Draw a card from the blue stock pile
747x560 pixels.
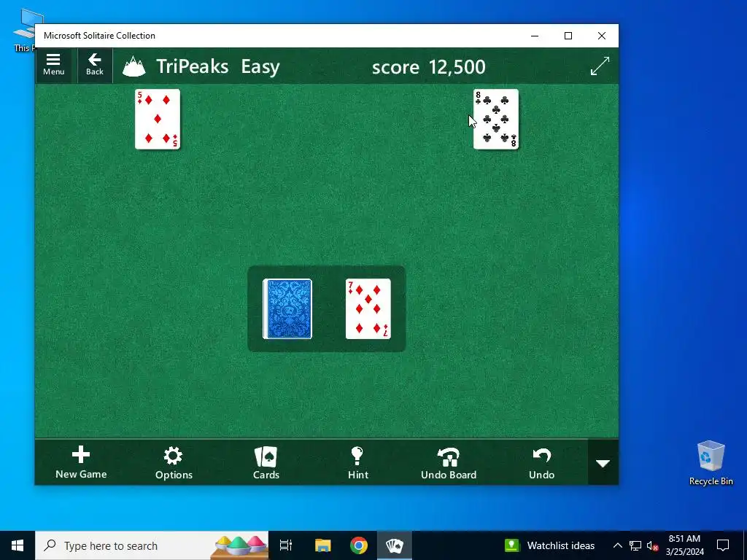point(287,309)
